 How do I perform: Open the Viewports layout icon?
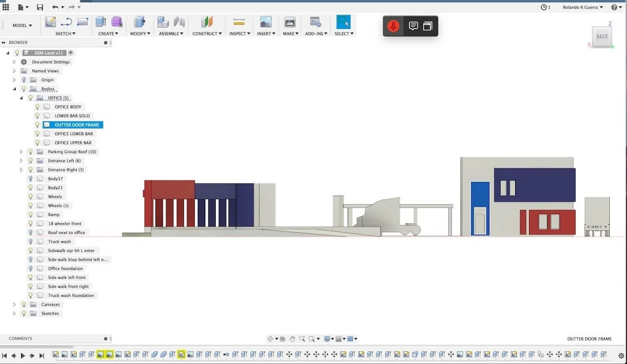click(350, 339)
